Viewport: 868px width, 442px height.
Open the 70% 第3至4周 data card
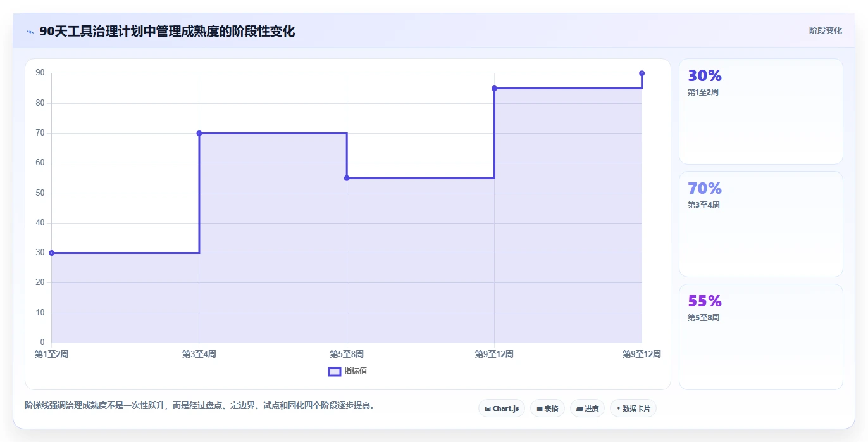761,224
